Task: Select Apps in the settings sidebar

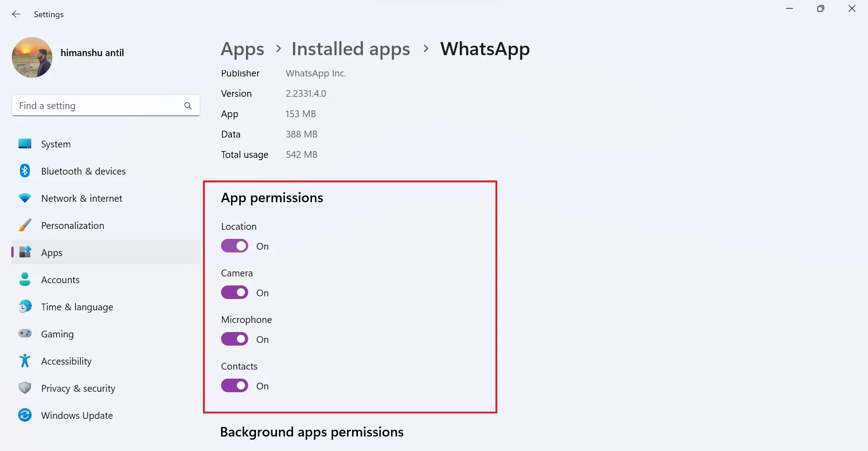Action: pos(51,252)
